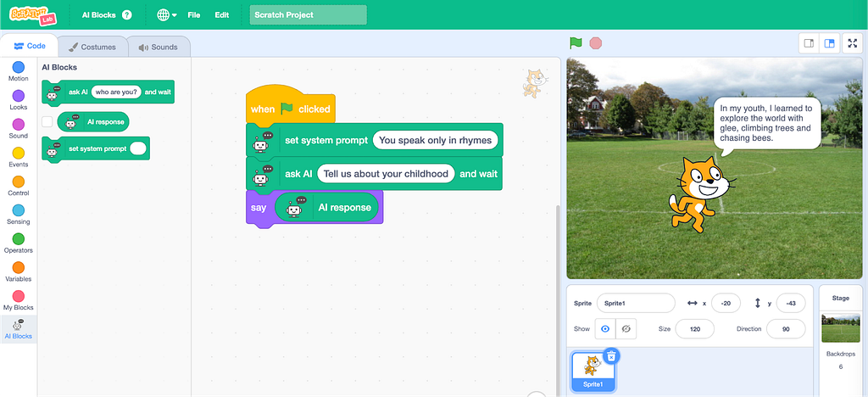Select the Control block category

[19, 186]
